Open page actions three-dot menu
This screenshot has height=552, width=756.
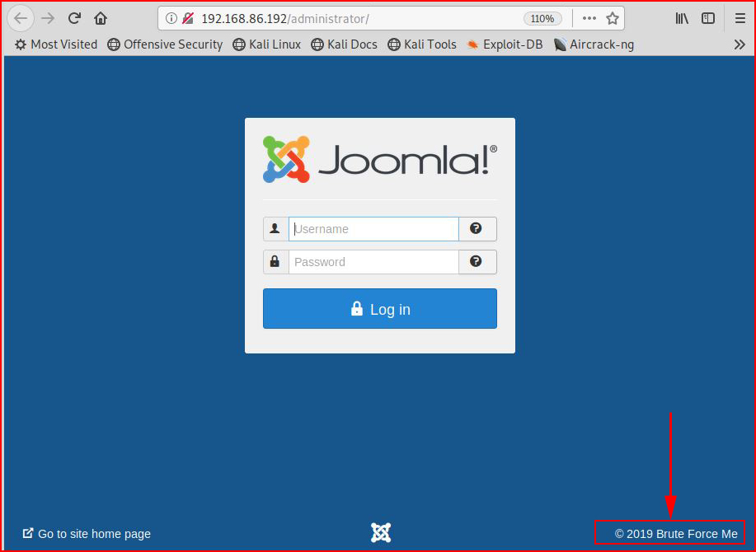589,18
